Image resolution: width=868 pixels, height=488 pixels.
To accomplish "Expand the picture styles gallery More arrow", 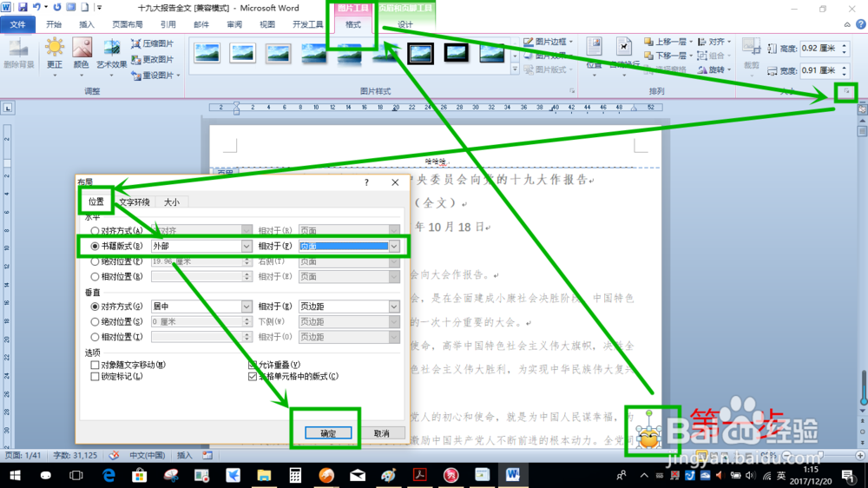I will [515, 69].
